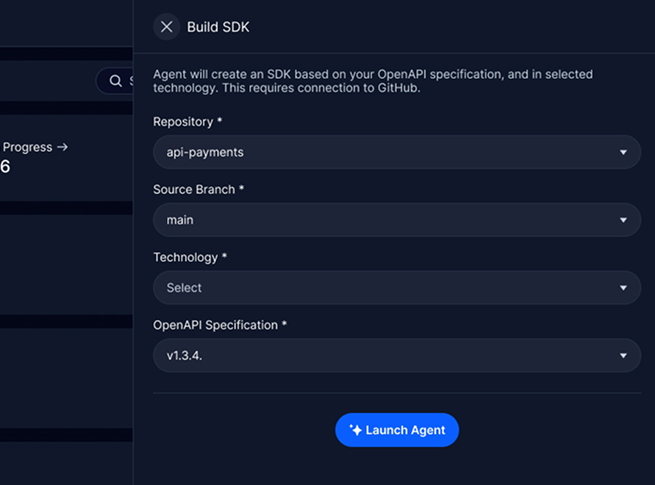Click the Build SDK panel title

pyautogui.click(x=218, y=27)
